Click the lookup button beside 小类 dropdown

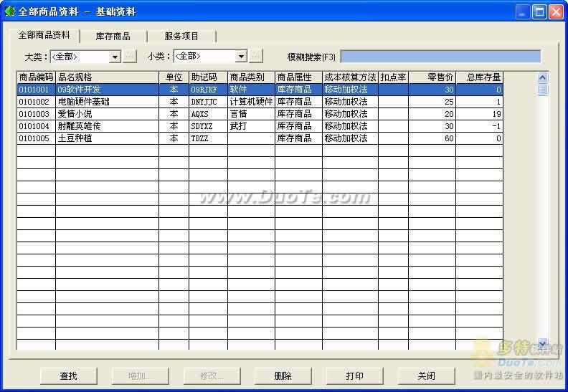(256, 56)
